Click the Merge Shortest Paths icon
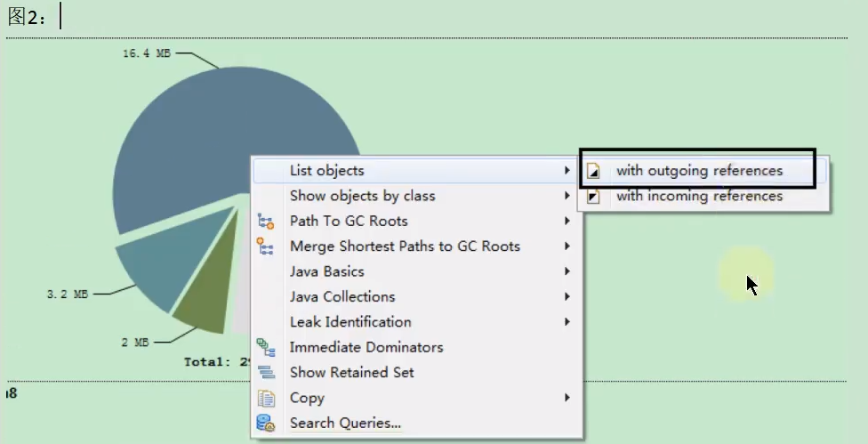This screenshot has height=444, width=868. [266, 246]
